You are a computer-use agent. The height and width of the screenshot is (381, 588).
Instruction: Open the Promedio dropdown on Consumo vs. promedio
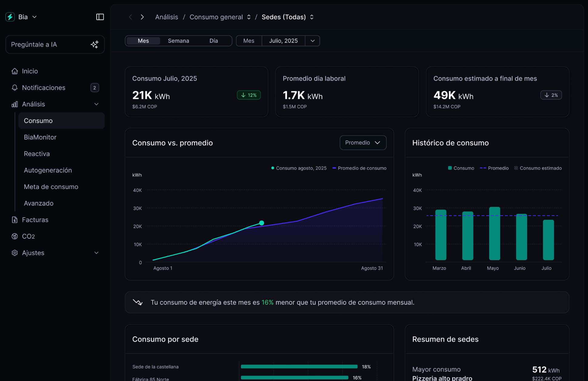(x=363, y=143)
